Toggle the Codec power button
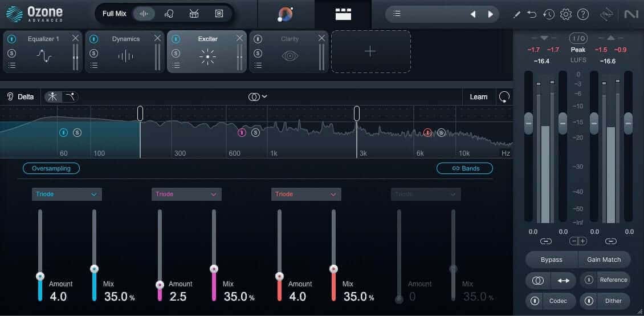 (x=535, y=301)
